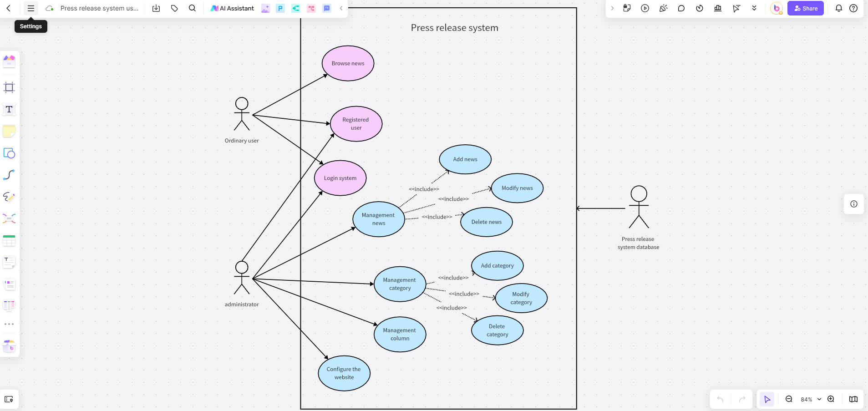Go back using the left arrow
The width and height of the screenshot is (868, 411).
coord(8,8)
